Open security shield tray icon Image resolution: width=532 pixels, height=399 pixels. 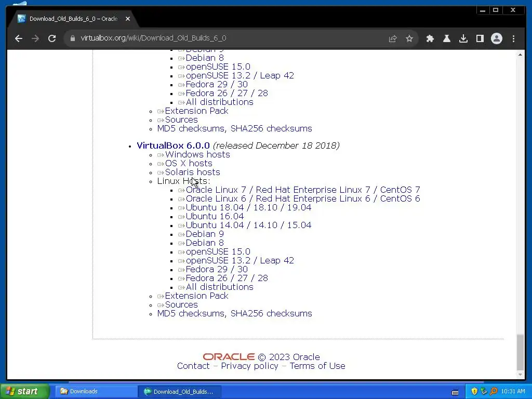474,391
